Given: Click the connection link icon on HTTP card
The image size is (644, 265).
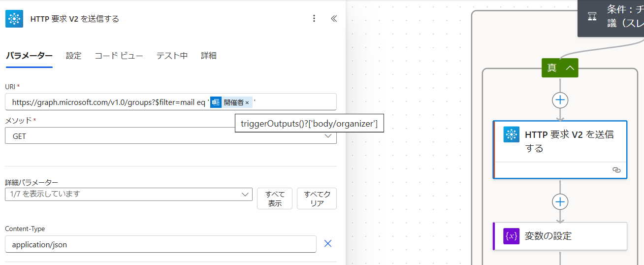Looking at the screenshot, I should [x=616, y=169].
